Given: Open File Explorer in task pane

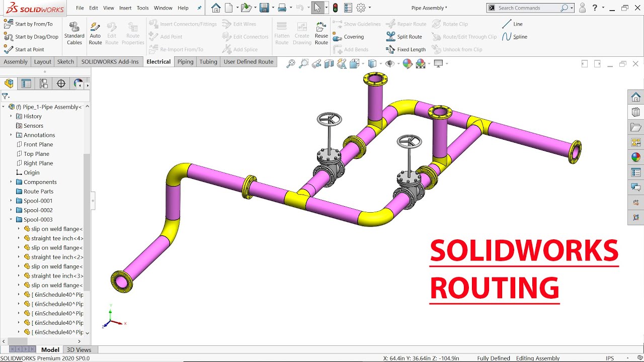Looking at the screenshot, I should [636, 127].
